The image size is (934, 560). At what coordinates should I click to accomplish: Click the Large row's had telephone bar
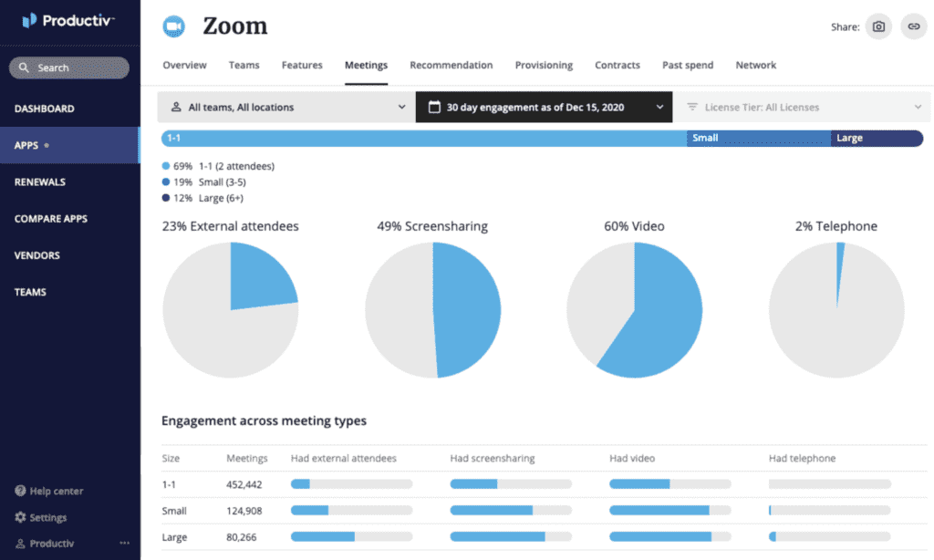click(830, 537)
